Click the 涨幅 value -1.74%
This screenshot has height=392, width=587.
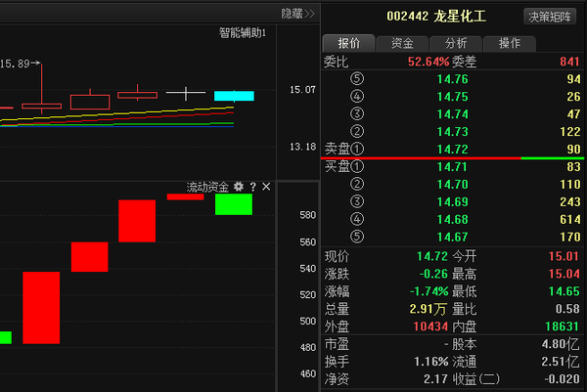point(429,291)
